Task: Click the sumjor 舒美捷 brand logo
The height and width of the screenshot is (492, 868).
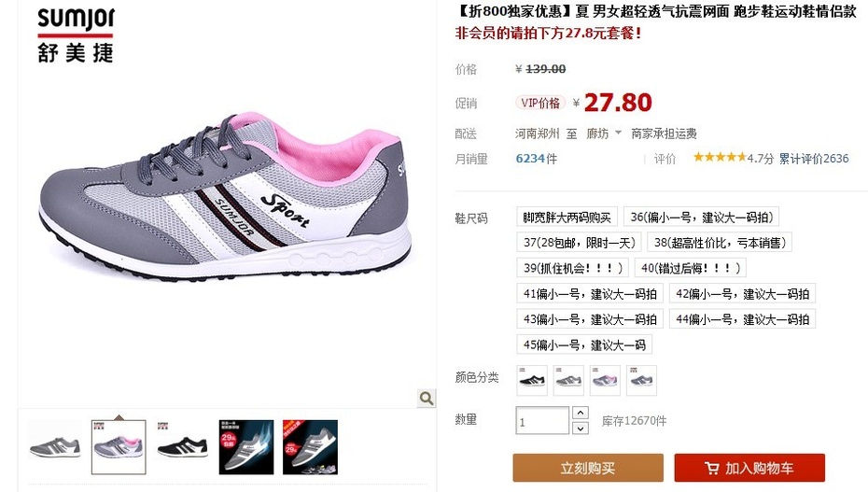Action: pos(76,35)
